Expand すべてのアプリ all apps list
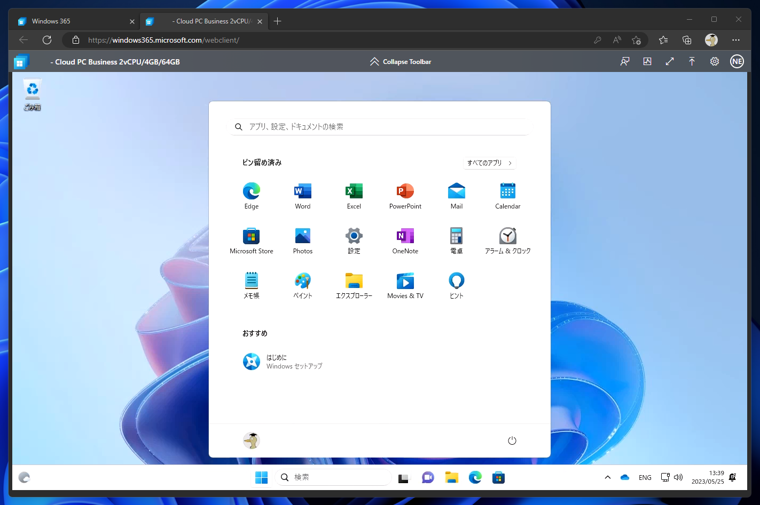This screenshot has height=505, width=760. click(x=489, y=163)
